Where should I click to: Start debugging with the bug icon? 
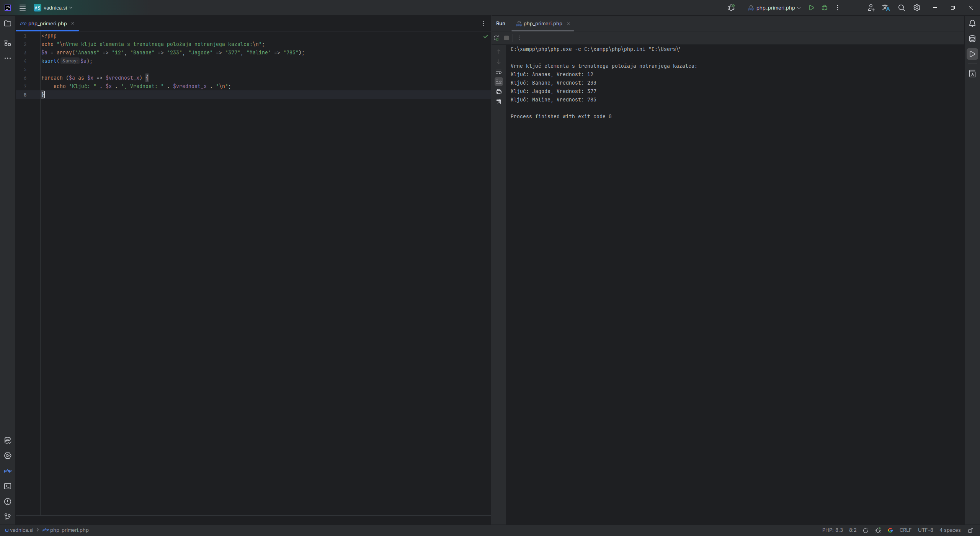(x=825, y=8)
